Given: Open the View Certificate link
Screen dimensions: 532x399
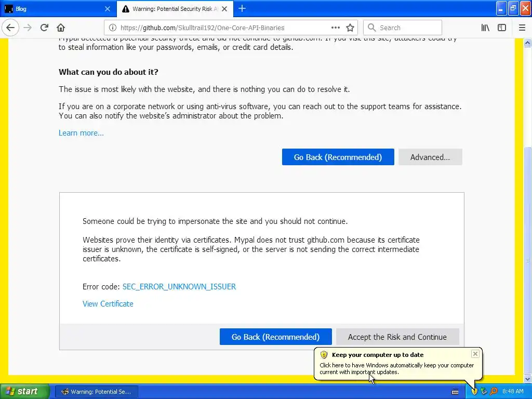Looking at the screenshot, I should pos(108,304).
